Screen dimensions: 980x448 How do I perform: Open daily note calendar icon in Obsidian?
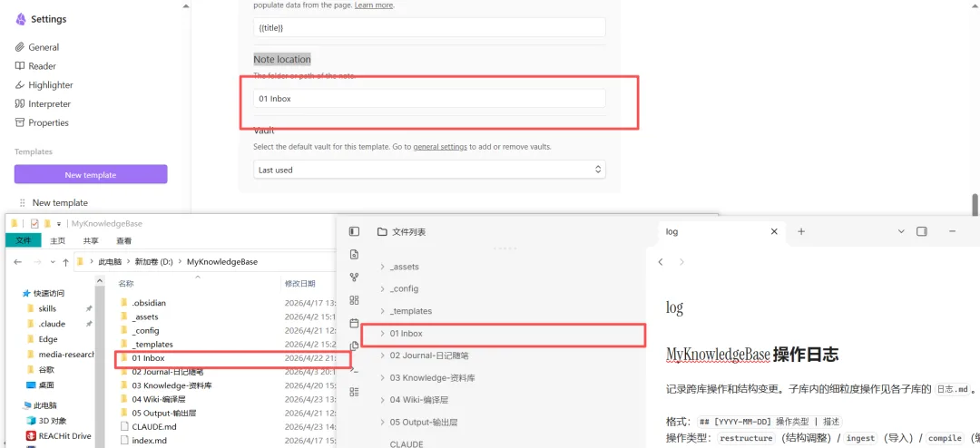[x=355, y=323]
